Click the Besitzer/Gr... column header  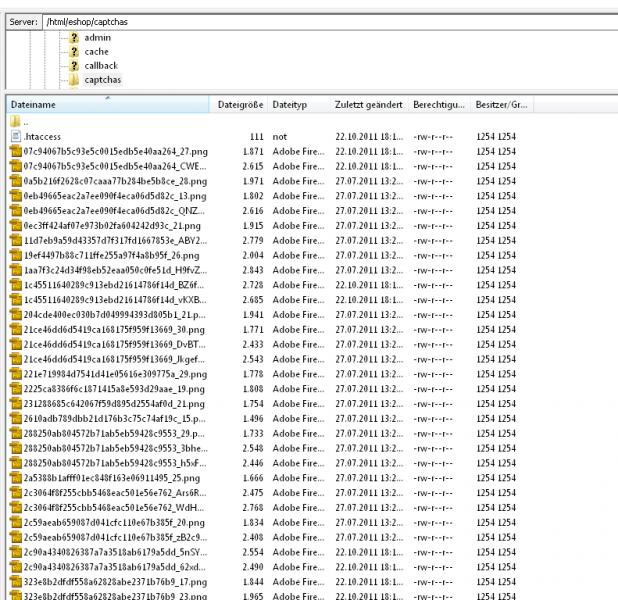click(500, 104)
